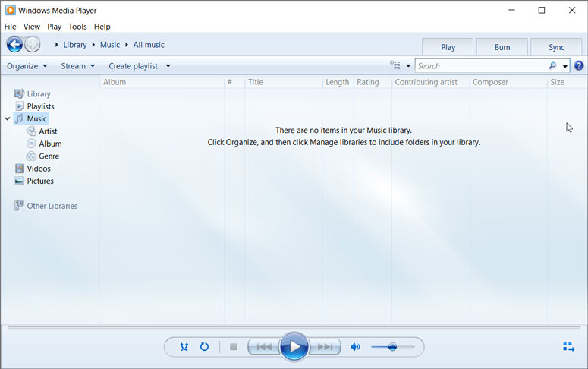This screenshot has height=369, width=588.
Task: Click Create playlist button
Action: [133, 66]
